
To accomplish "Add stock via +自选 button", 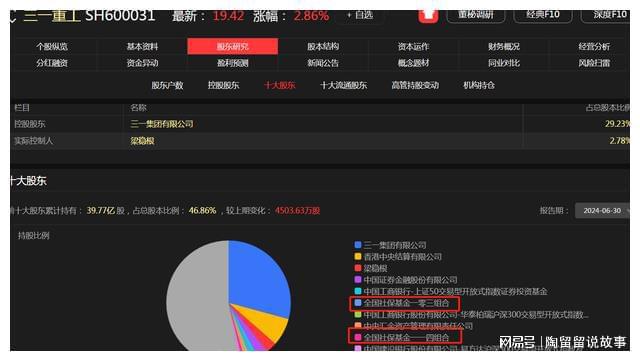I will click(x=360, y=15).
